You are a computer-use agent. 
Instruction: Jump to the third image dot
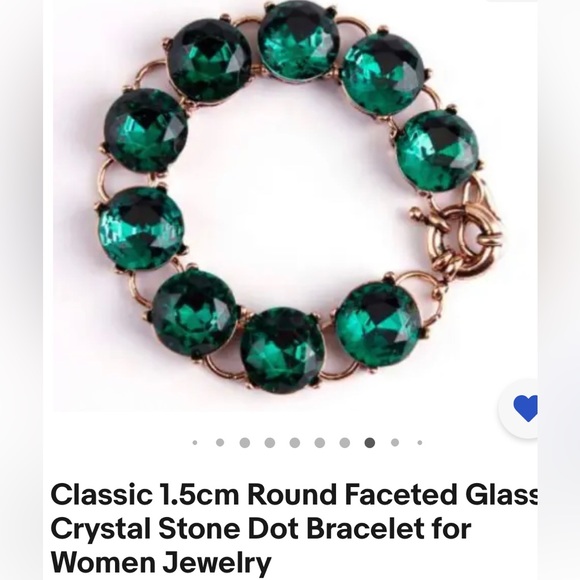point(245,443)
